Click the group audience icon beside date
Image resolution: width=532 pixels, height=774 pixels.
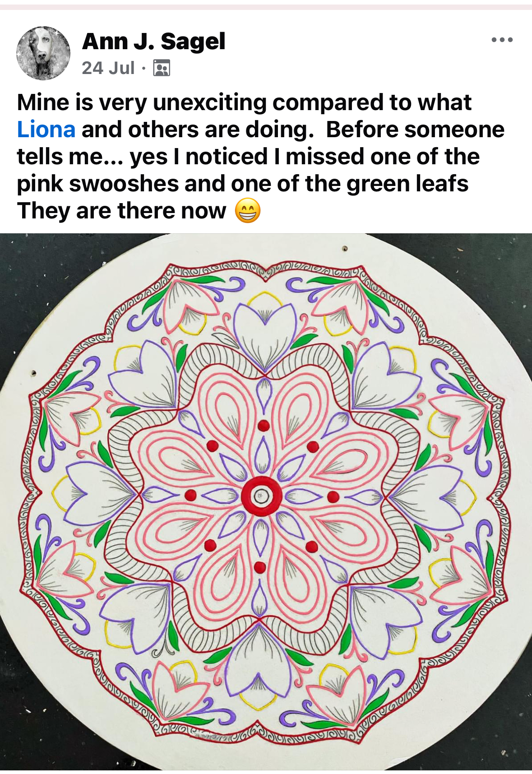click(x=162, y=68)
